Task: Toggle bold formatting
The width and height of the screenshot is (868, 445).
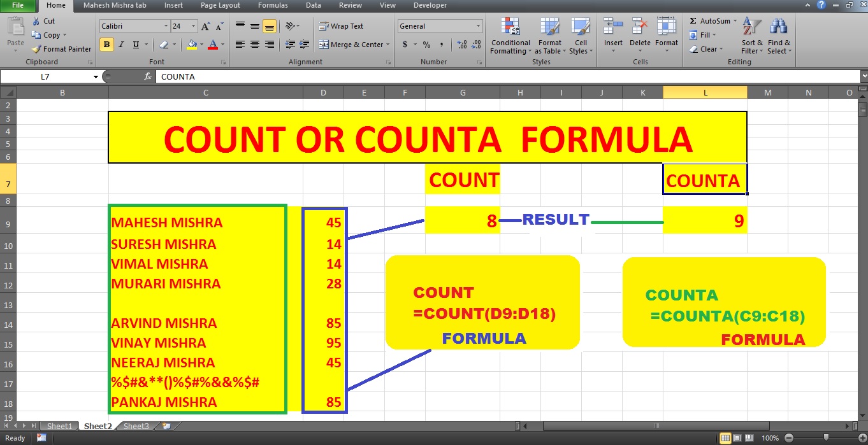Action: 106,45
